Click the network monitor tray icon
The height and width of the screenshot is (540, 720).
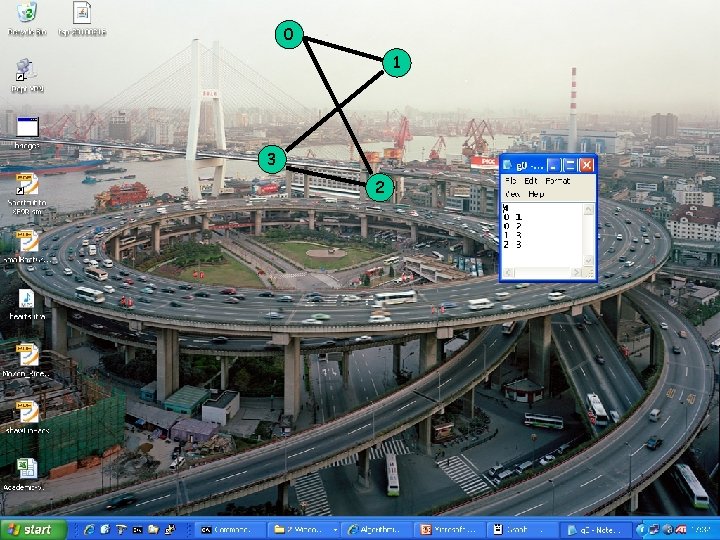point(654,529)
